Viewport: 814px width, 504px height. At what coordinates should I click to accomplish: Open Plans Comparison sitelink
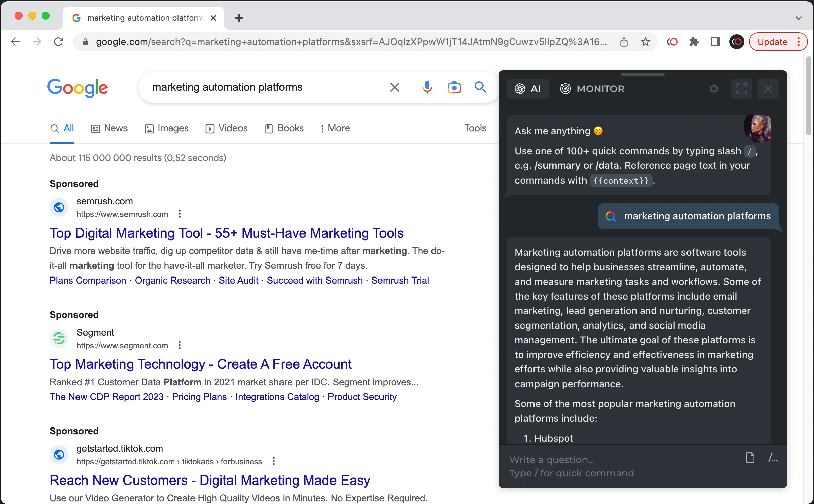click(88, 280)
